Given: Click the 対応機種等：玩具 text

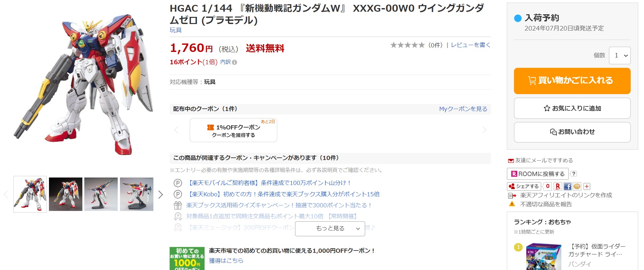Looking at the screenshot, I should [193, 82].
